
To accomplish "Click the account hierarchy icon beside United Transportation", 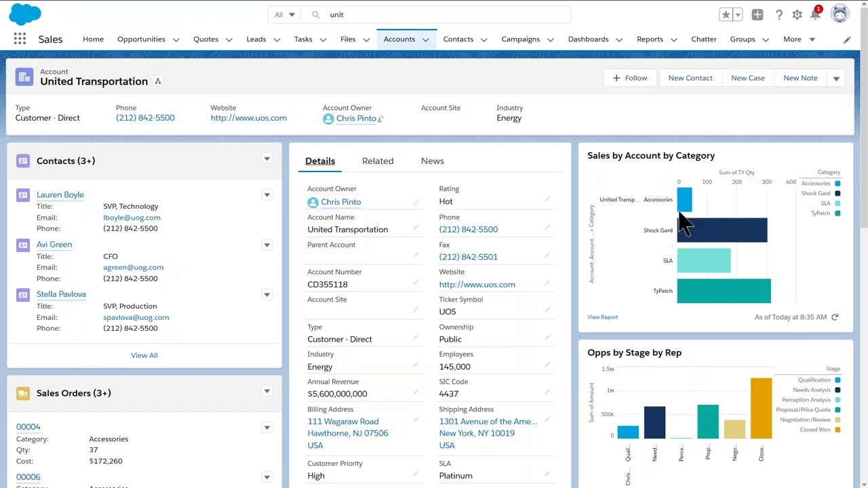I will (x=158, y=81).
